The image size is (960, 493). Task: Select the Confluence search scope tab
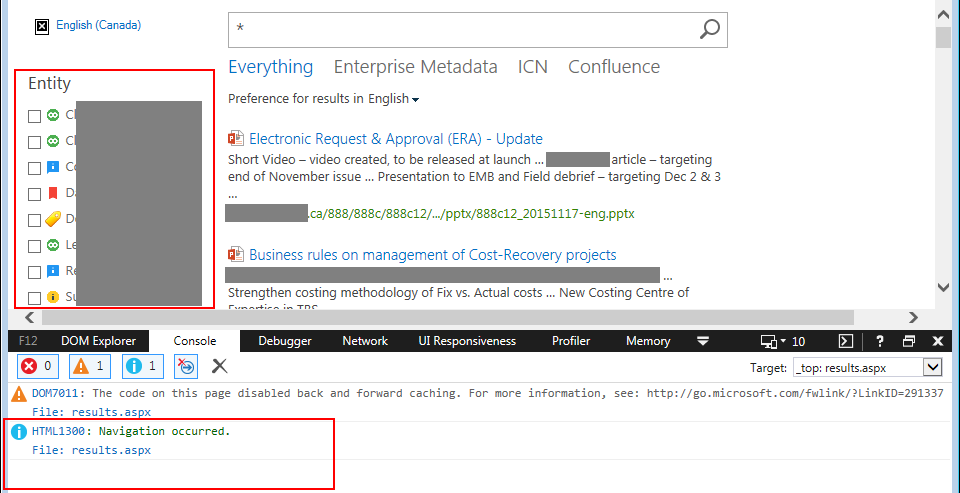(x=614, y=67)
